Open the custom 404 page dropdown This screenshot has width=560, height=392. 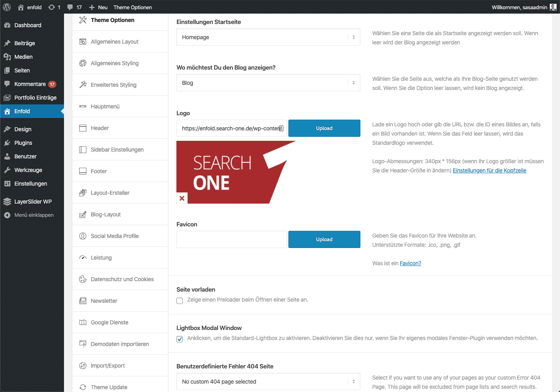[x=268, y=382]
